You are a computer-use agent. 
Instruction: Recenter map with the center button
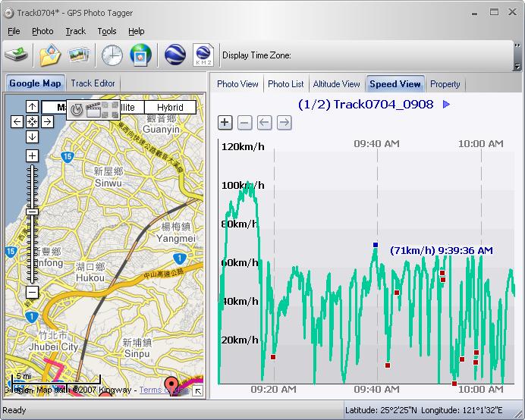[x=32, y=122]
